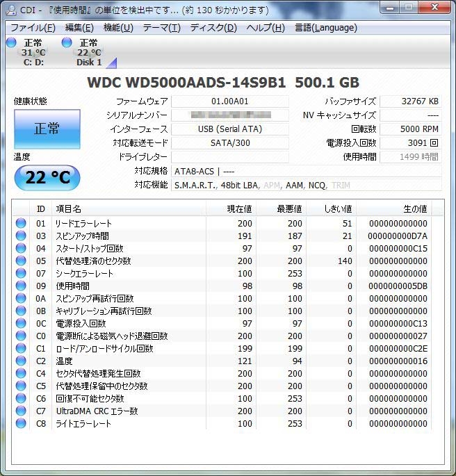Click status orb for 01 リードエラーレート
The height and width of the screenshot is (476, 456).
coord(21,223)
